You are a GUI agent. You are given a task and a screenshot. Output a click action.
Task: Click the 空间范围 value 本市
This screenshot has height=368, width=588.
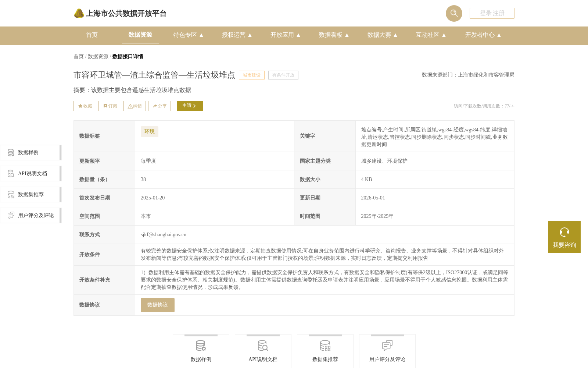146,216
